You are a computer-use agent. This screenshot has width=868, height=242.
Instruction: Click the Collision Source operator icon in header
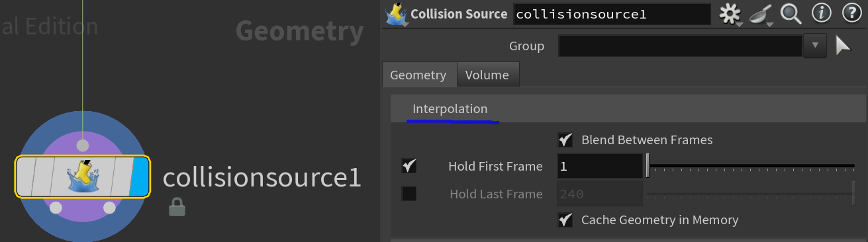tap(396, 14)
